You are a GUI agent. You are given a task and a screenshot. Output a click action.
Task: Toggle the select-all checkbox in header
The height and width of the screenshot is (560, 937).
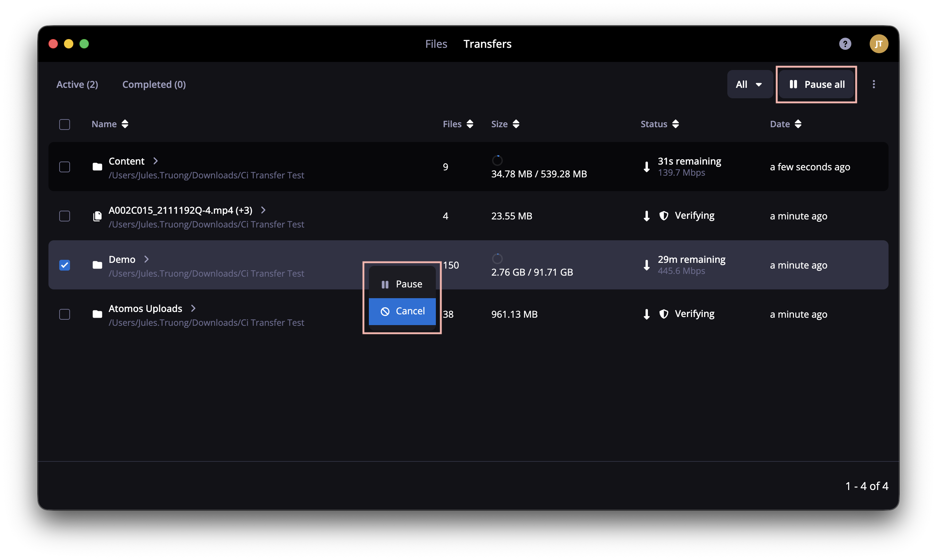[x=65, y=124]
